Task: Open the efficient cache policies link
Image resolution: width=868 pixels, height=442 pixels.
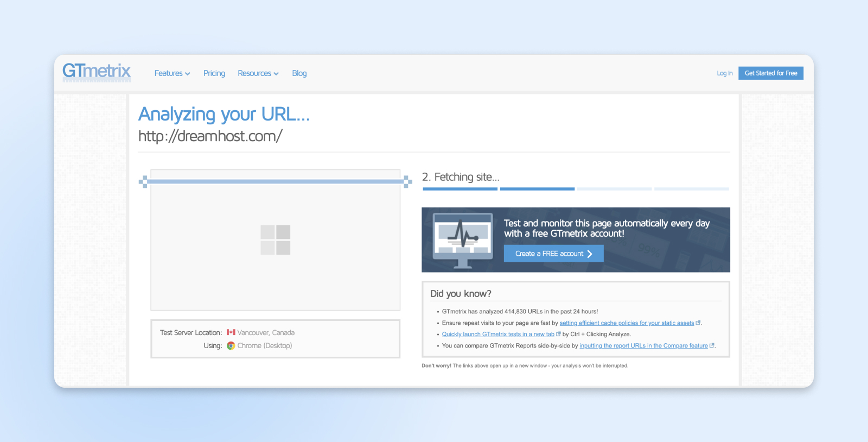Action: point(627,323)
